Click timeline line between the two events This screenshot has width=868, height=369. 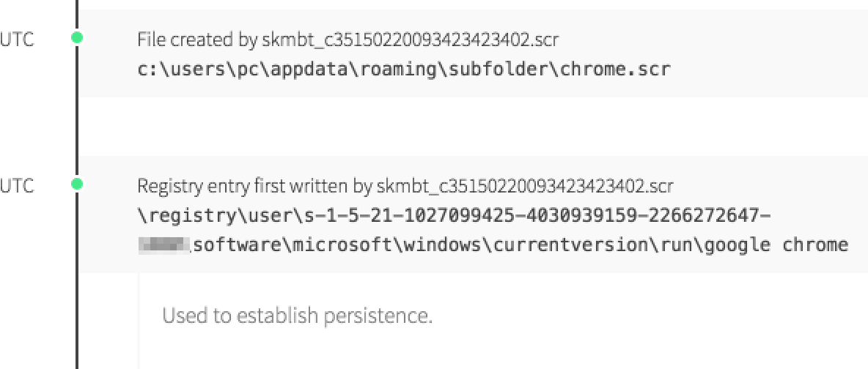point(77,110)
